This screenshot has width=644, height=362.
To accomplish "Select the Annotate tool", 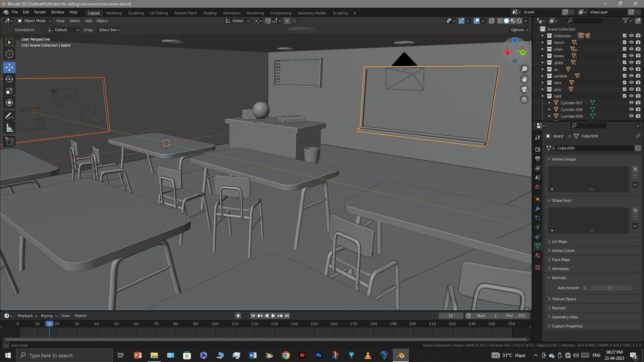I will [9, 116].
